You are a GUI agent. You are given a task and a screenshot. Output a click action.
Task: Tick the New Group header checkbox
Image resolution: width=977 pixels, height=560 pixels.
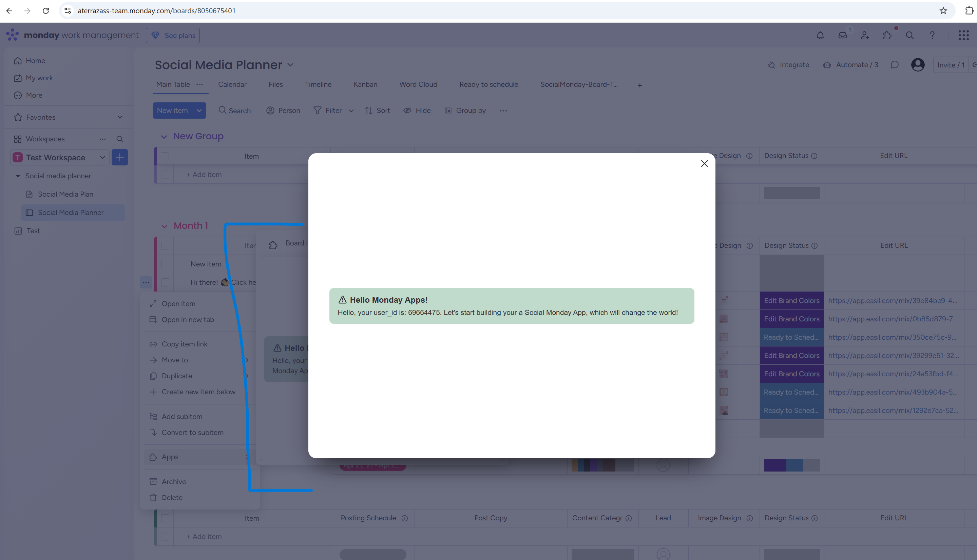pyautogui.click(x=165, y=156)
